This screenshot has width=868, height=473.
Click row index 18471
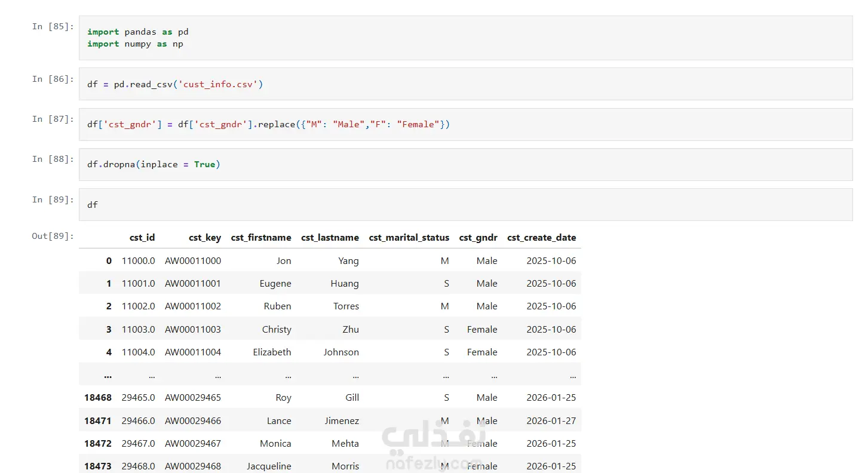[98, 420]
